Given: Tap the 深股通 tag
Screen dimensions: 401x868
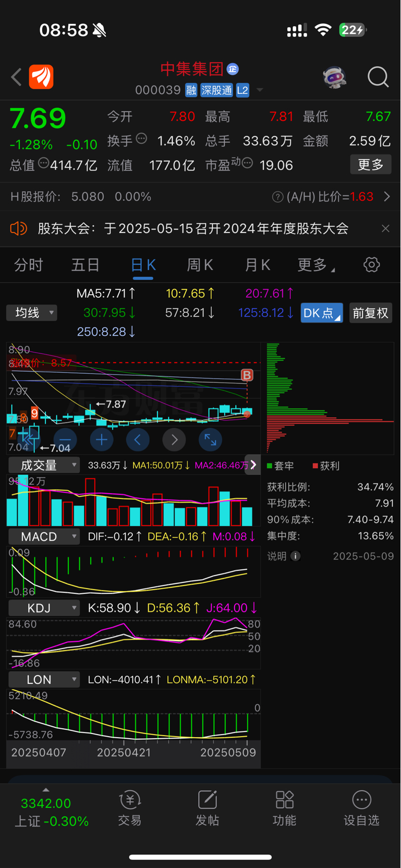Looking at the screenshot, I should click(x=216, y=90).
